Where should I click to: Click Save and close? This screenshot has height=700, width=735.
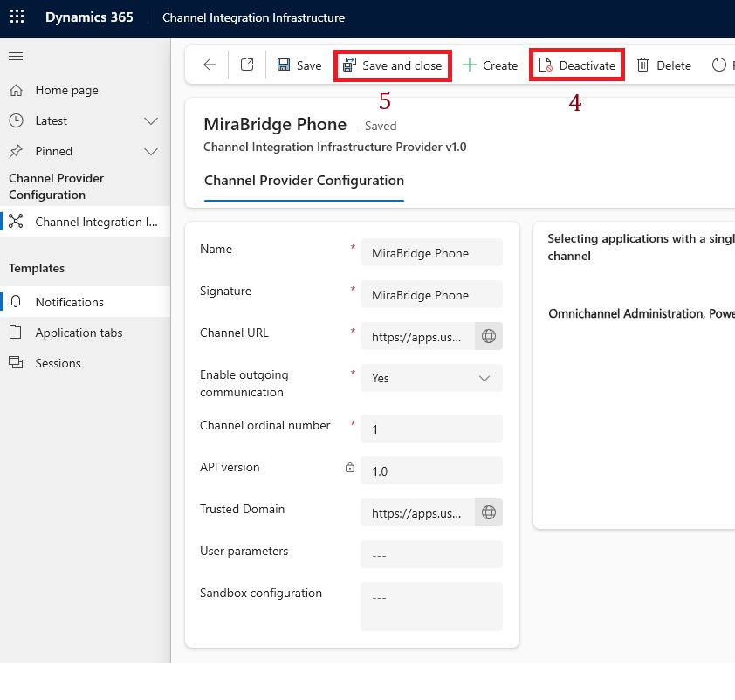coord(393,65)
